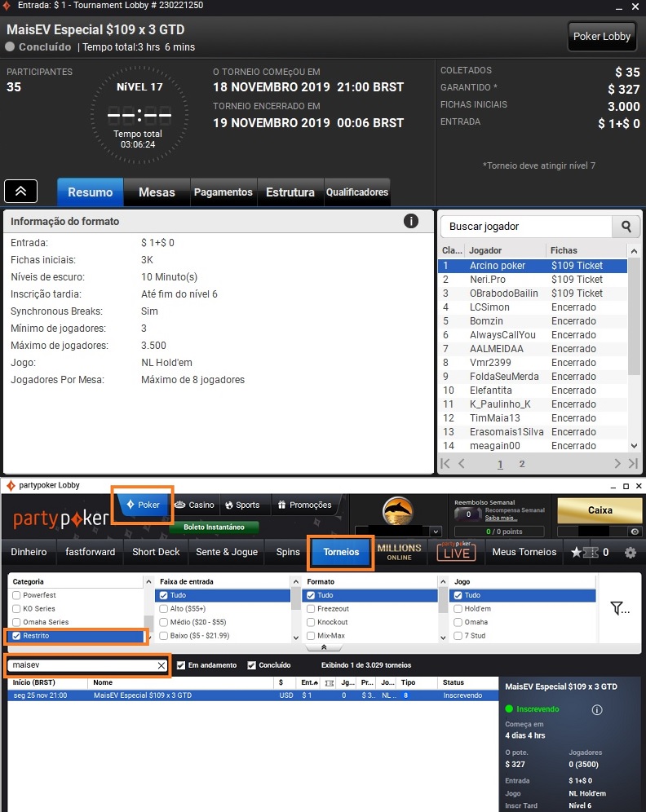This screenshot has width=646, height=812.
Task: Go to first page of player list
Action: point(445,464)
